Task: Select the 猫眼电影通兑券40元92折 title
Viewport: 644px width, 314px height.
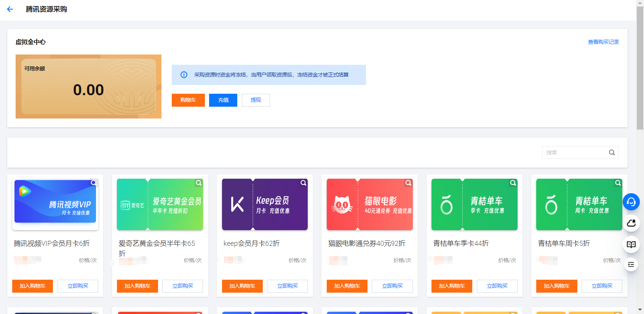Action: [x=367, y=244]
